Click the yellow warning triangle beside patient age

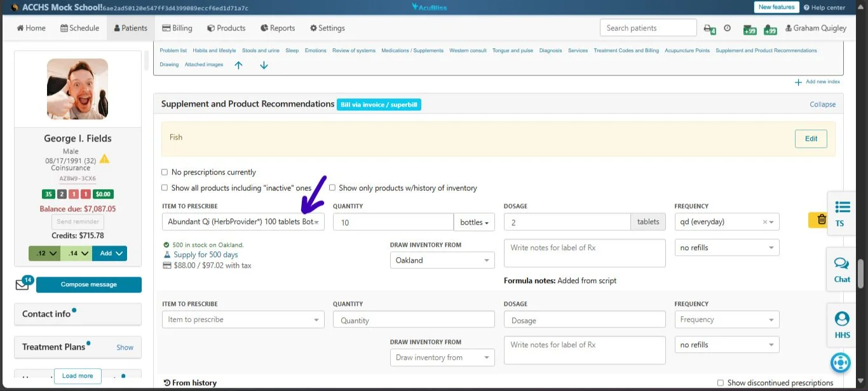pos(104,159)
